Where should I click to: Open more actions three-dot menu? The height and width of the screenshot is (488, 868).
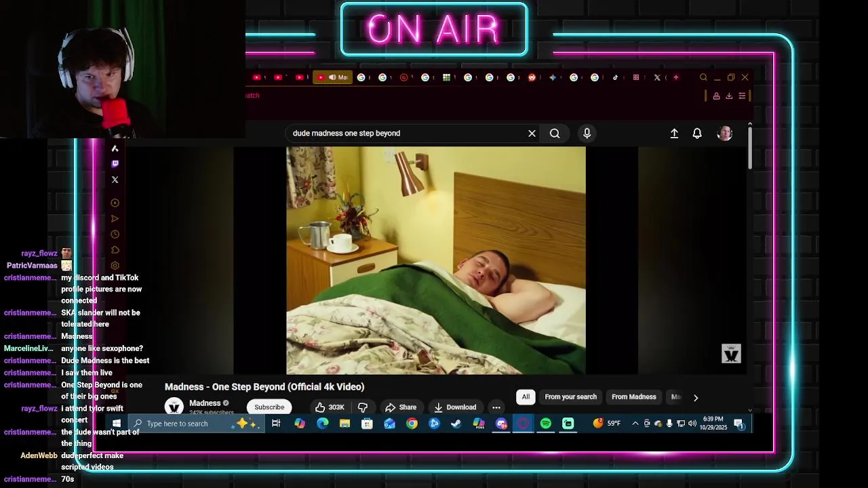pos(496,407)
